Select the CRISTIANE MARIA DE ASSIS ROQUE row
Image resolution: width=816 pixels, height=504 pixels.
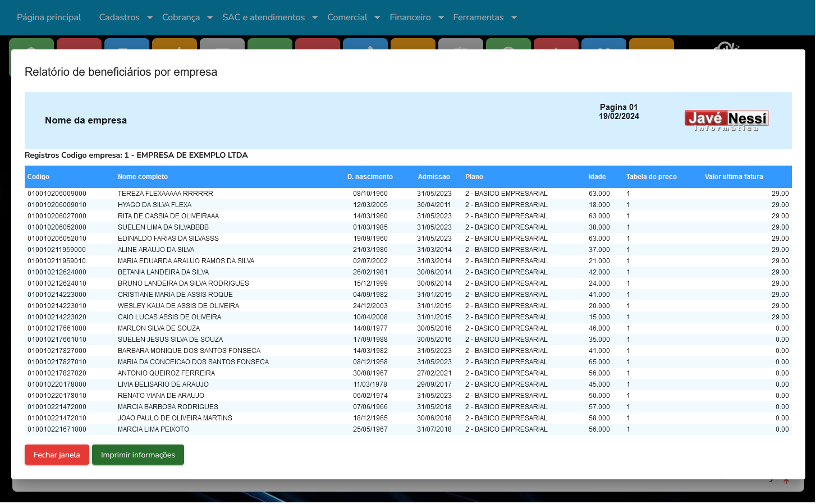[175, 295]
